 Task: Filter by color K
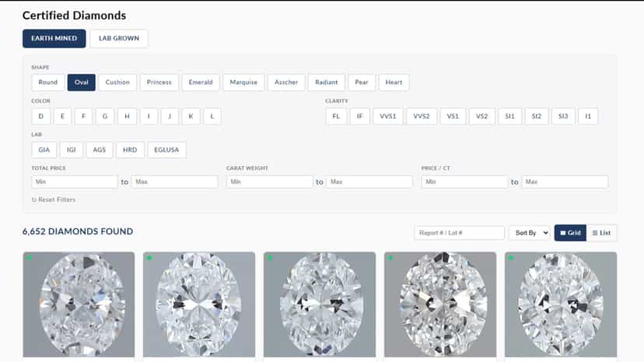point(191,117)
